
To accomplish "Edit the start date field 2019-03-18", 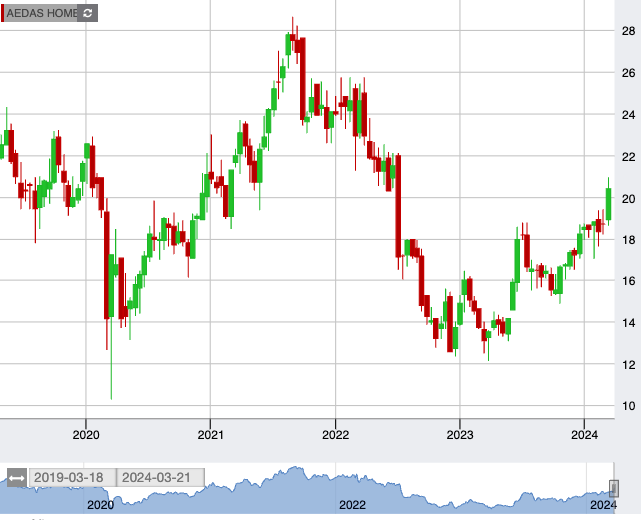I will click(x=72, y=477).
